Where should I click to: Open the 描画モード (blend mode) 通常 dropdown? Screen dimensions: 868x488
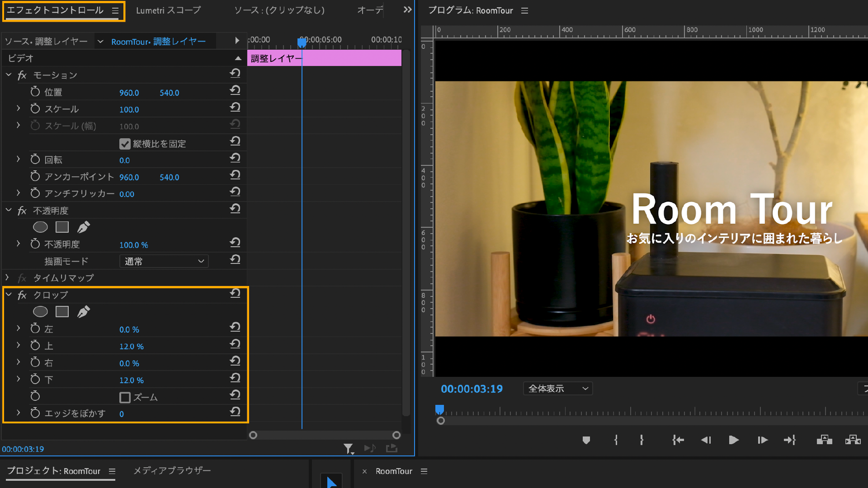tap(164, 261)
